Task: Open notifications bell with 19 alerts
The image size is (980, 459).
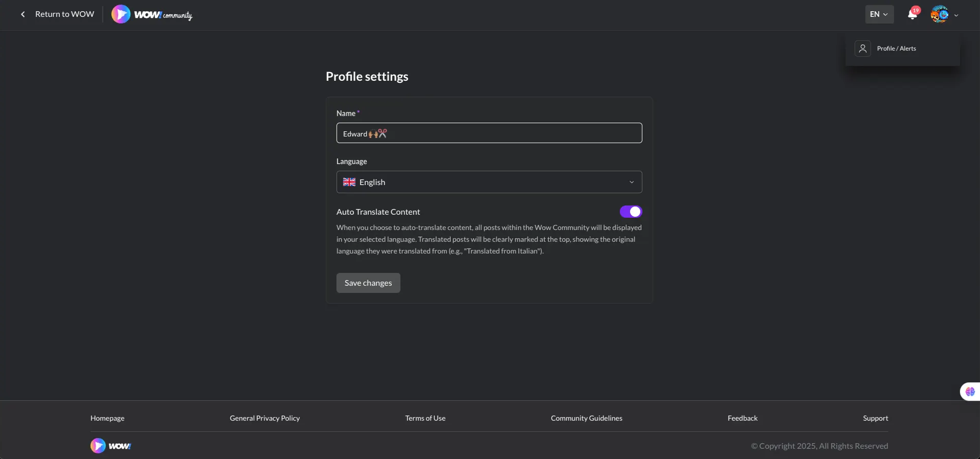Action: pos(912,14)
